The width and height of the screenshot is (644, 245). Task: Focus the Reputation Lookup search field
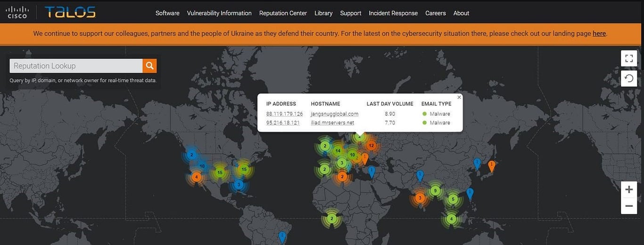tap(76, 66)
